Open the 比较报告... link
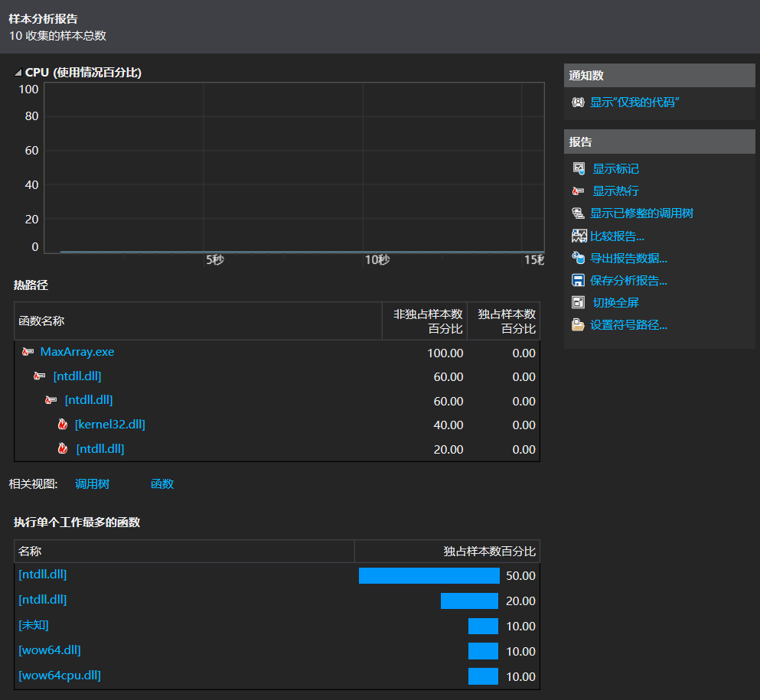Image resolution: width=760 pixels, height=700 pixels. [617, 236]
